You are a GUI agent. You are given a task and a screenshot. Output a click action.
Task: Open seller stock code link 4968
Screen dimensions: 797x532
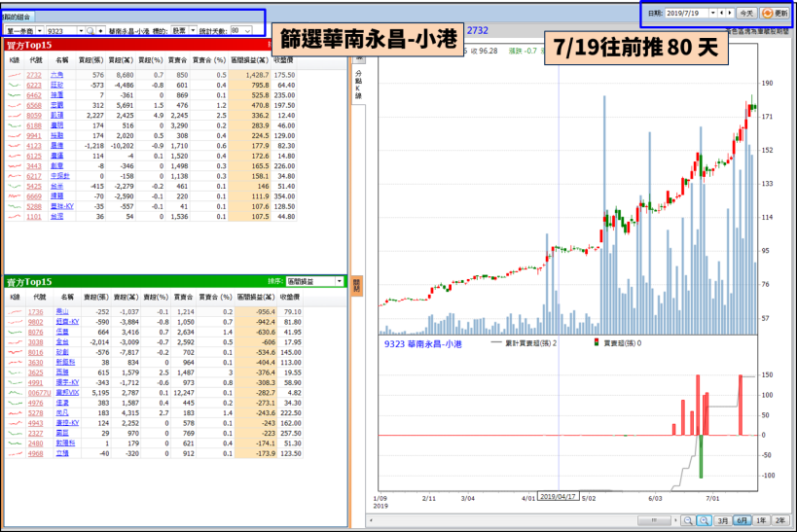click(36, 454)
